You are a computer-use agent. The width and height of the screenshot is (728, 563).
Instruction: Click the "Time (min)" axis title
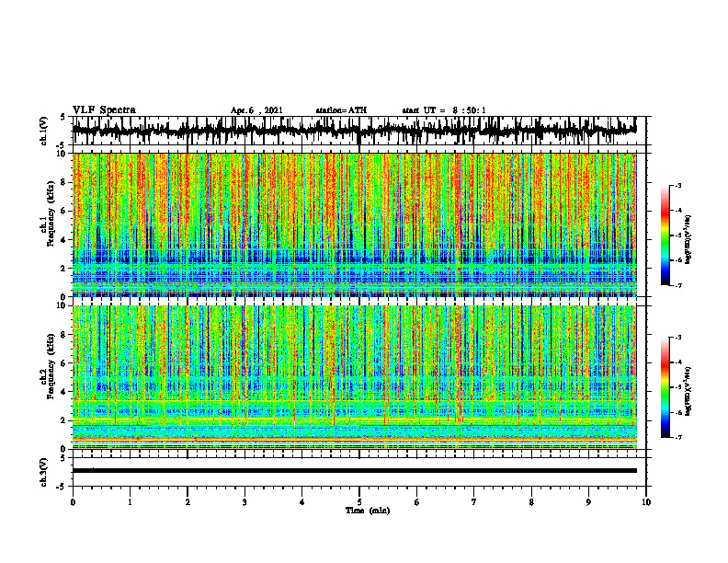coord(368,511)
